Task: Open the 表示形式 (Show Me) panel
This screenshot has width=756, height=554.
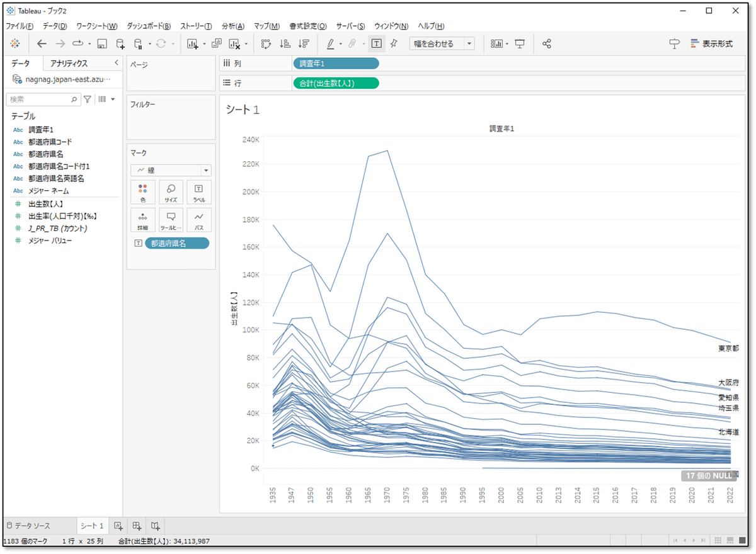Action: pos(711,43)
